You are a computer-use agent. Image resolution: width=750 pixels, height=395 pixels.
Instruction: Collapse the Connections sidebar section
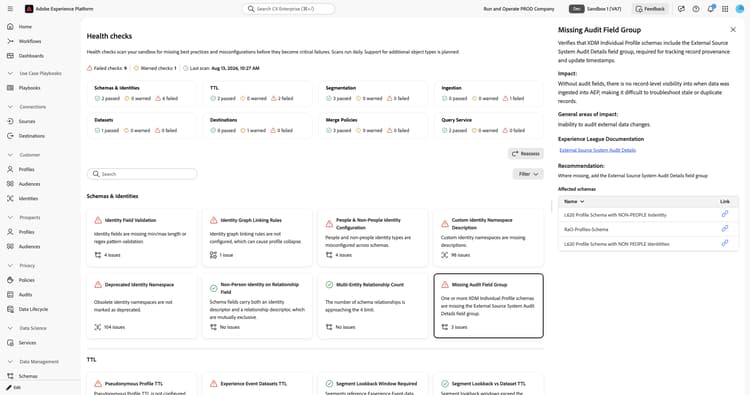(10, 107)
